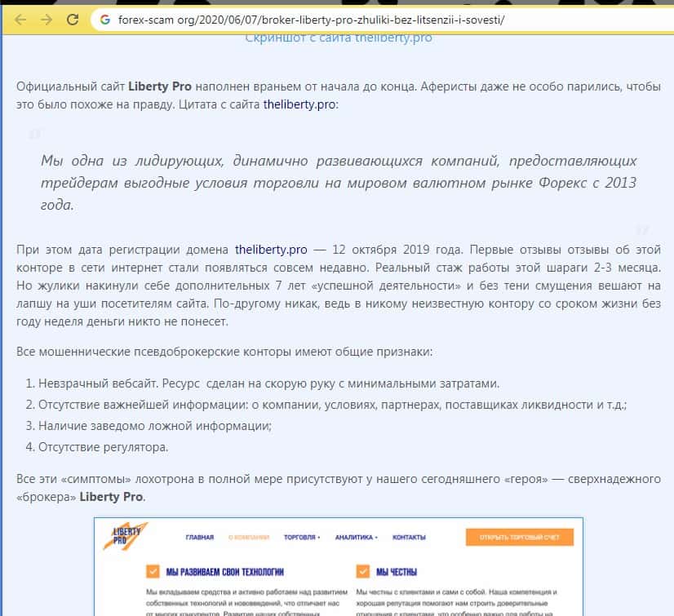Screen dimensions: 674x616
Task: Click the bold "Liberty Pro" after "брокера"
Action: tap(111, 497)
